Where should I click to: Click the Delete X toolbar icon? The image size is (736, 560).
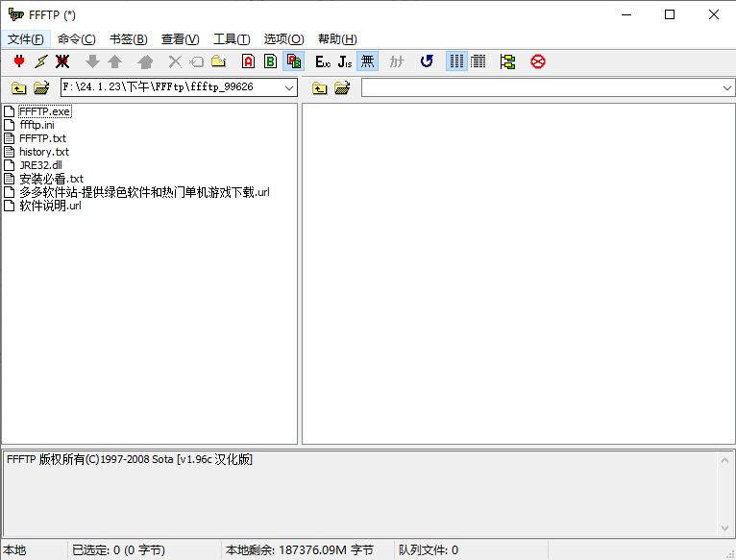pyautogui.click(x=175, y=61)
